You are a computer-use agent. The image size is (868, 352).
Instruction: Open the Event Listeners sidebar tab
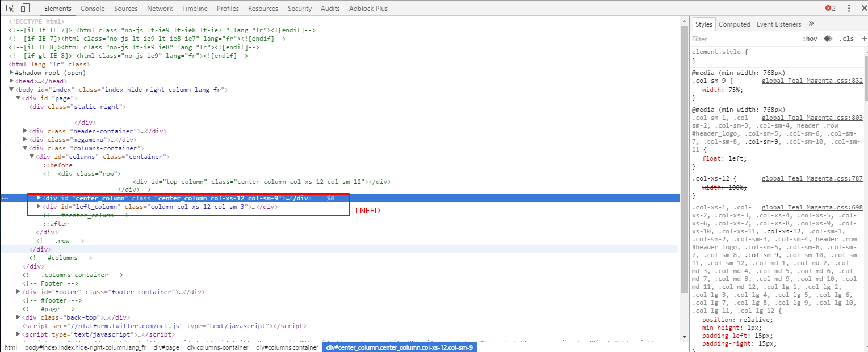[779, 24]
